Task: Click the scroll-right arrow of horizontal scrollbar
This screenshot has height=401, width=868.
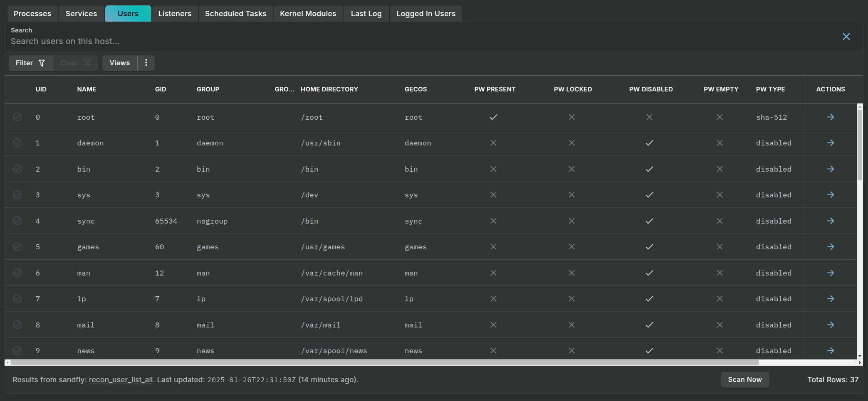Action: [x=860, y=363]
